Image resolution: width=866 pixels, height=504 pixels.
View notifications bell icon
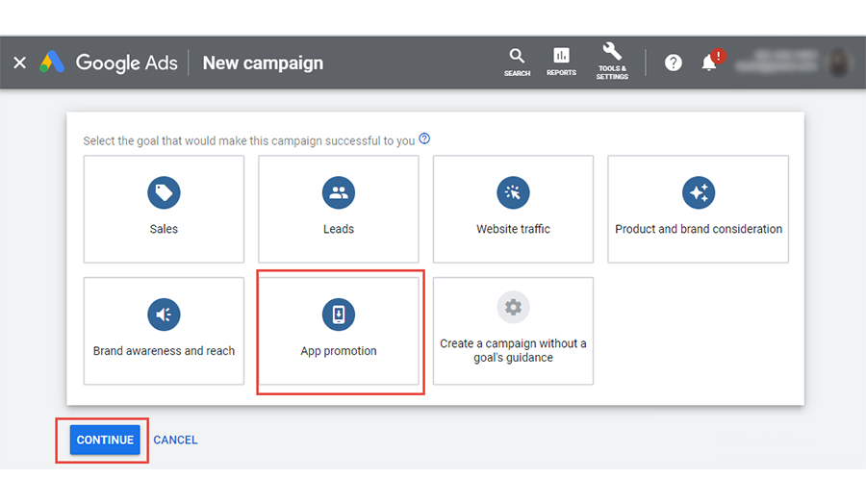coord(710,62)
